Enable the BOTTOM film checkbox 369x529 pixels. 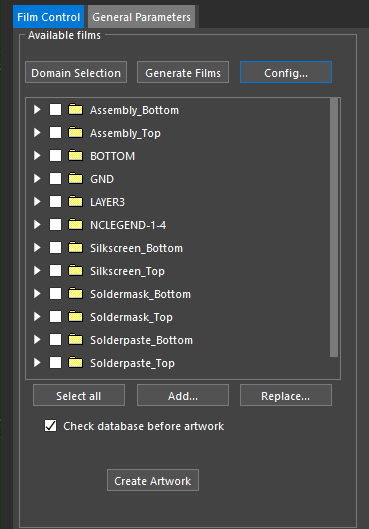(x=56, y=156)
